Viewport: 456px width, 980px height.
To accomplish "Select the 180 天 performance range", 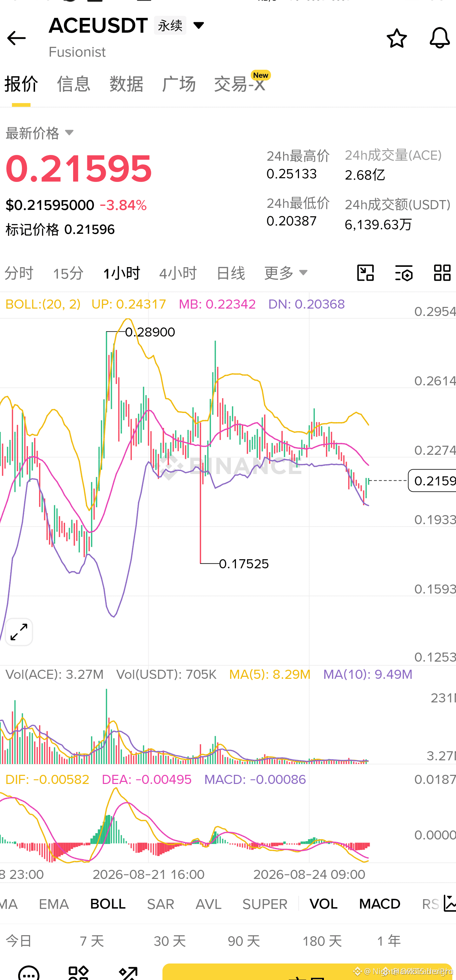I will pos(322,941).
